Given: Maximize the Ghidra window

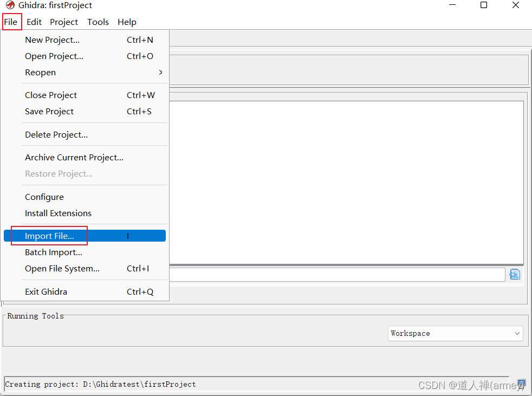Looking at the screenshot, I should point(484,5).
